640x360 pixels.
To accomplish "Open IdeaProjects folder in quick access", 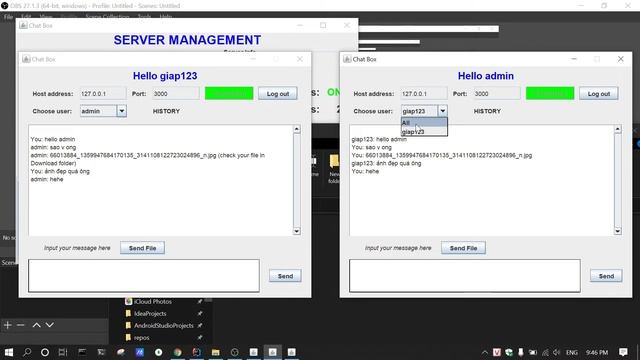I will [x=150, y=313].
